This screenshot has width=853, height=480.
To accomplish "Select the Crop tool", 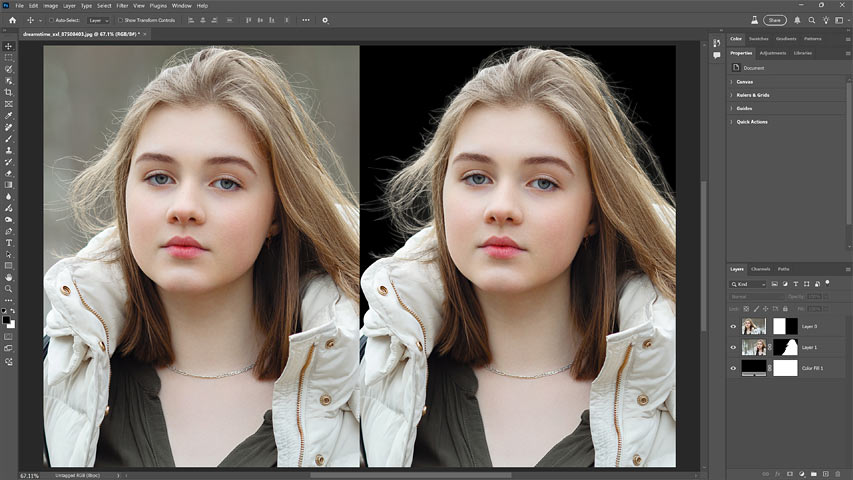I will [9, 92].
